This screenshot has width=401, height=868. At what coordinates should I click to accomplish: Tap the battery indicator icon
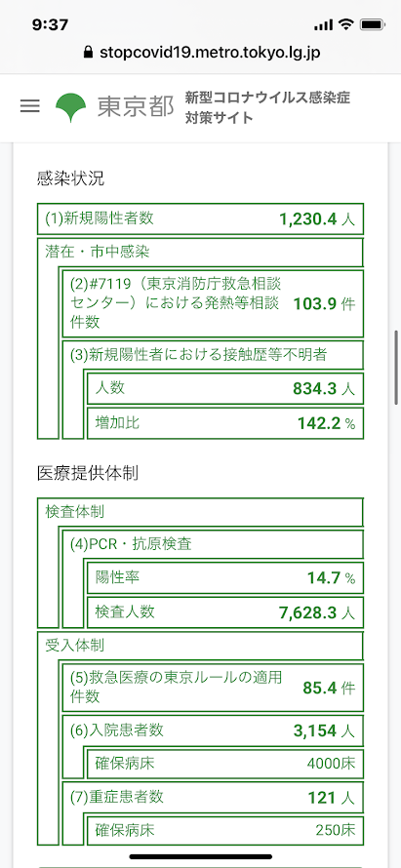point(372,25)
